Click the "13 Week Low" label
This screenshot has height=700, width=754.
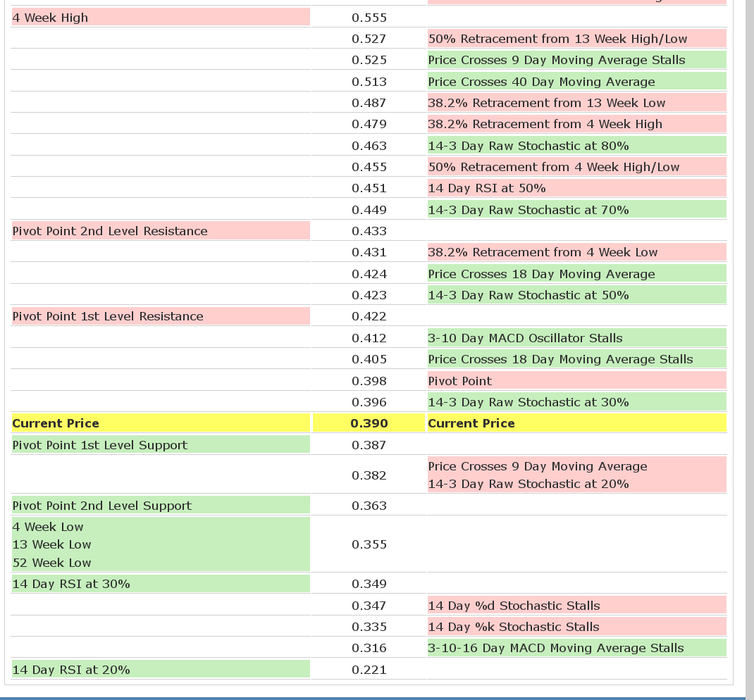(x=51, y=544)
